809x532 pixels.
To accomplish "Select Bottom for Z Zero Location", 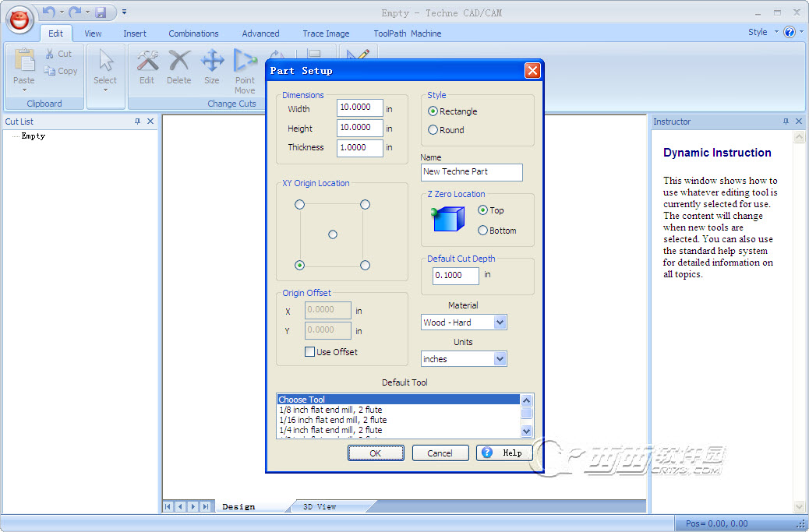I will click(x=483, y=231).
